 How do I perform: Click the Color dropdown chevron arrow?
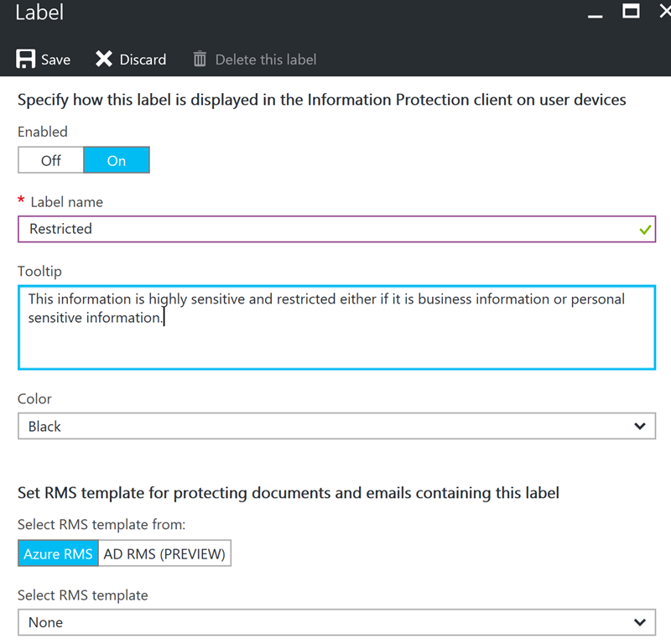(x=640, y=426)
